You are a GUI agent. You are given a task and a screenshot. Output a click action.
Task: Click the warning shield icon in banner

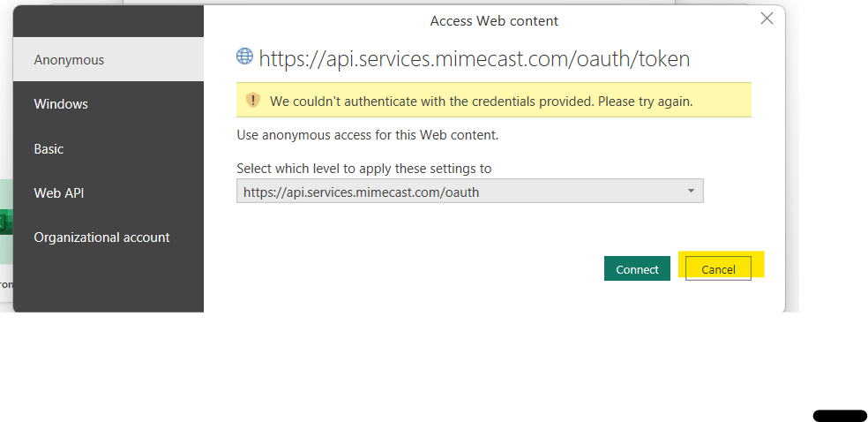[x=253, y=101]
